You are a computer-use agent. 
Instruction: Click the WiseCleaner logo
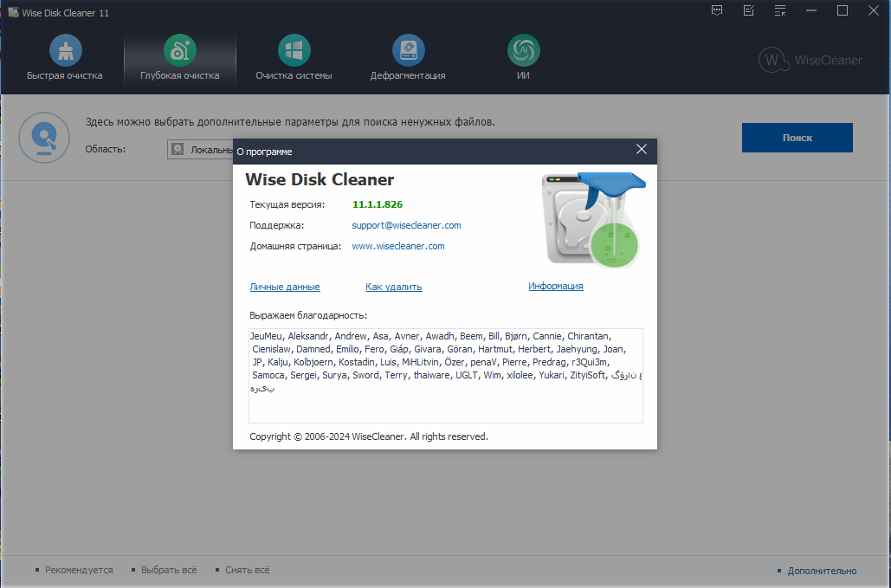click(x=810, y=61)
